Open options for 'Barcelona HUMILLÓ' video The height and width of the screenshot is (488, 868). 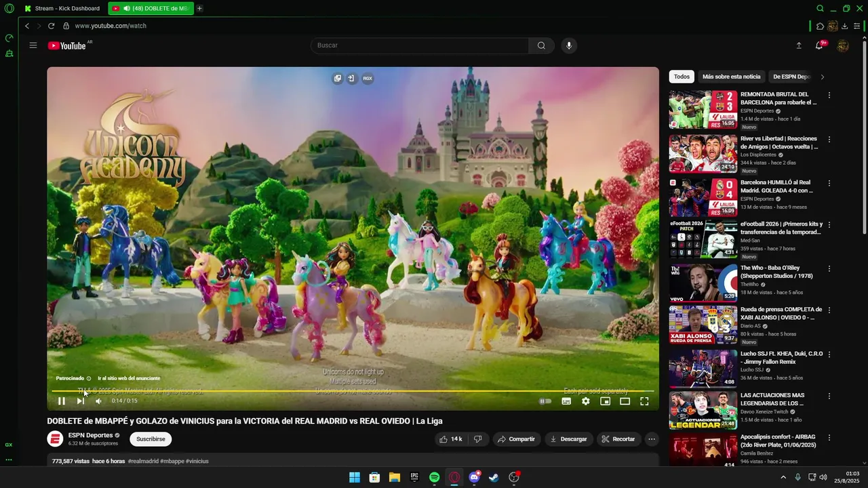point(829,184)
